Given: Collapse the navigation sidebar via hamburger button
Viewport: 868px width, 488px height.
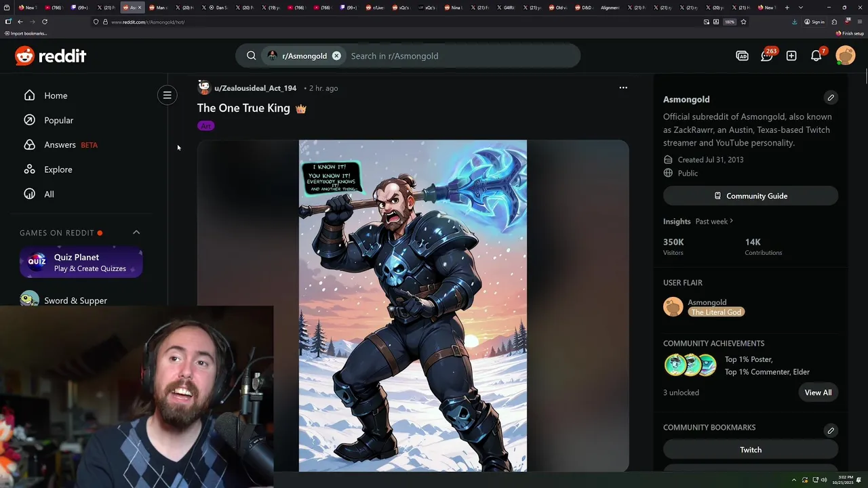Looking at the screenshot, I should pos(167,95).
